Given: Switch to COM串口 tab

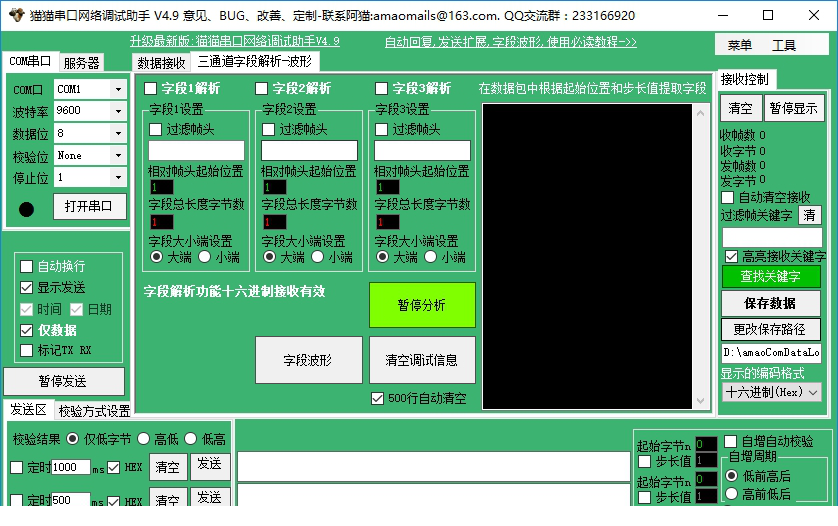Looking at the screenshot, I should [x=30, y=61].
